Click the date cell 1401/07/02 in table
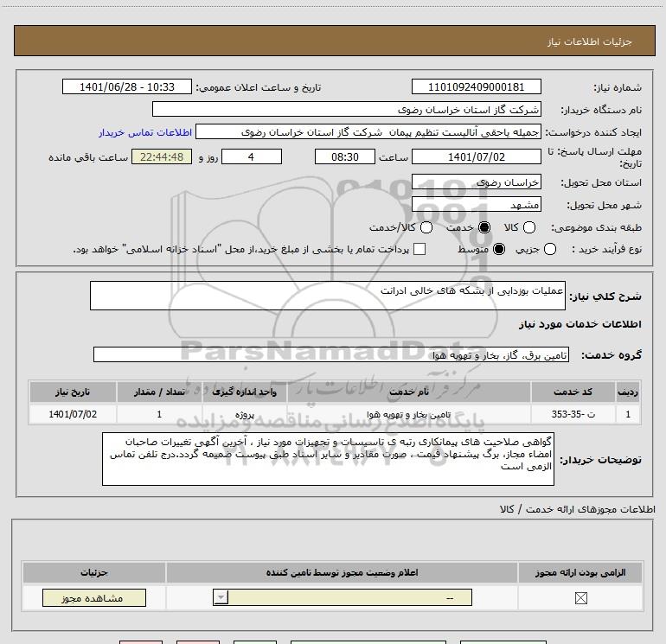Image resolution: width=666 pixels, height=644 pixels. tap(73, 414)
